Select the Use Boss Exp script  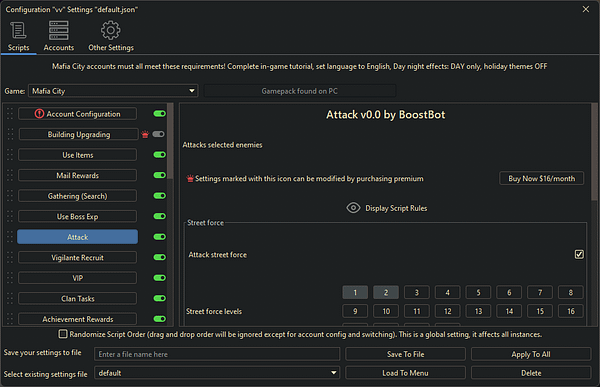[78, 217]
